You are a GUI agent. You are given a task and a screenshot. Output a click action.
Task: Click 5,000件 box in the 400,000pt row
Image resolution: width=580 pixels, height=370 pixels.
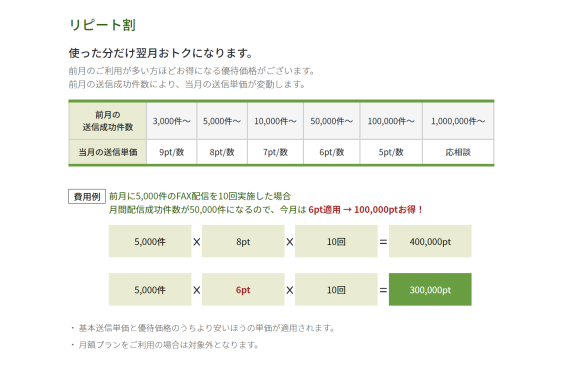pyautogui.click(x=150, y=241)
